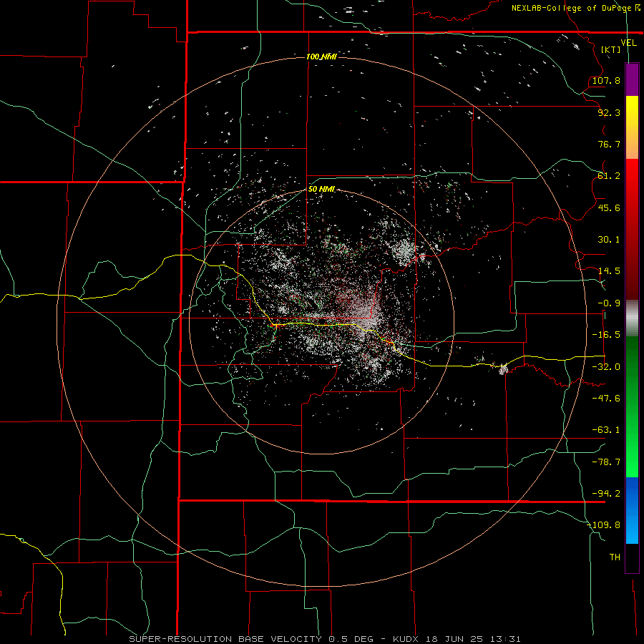Click the gray segment of the color bar
This screenshot has width=644, height=644.
tap(632, 316)
